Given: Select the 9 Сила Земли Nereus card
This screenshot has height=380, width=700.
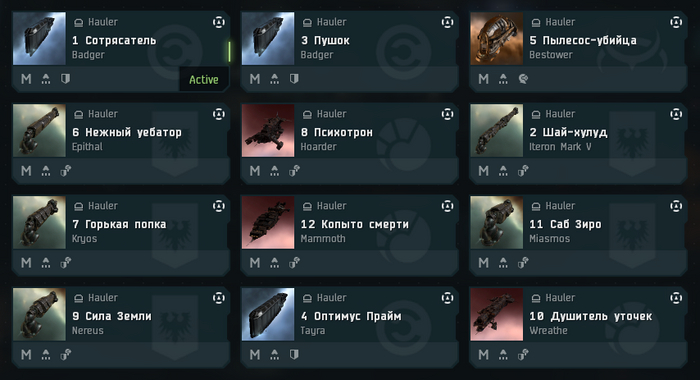Looking at the screenshot, I should pos(121,327).
